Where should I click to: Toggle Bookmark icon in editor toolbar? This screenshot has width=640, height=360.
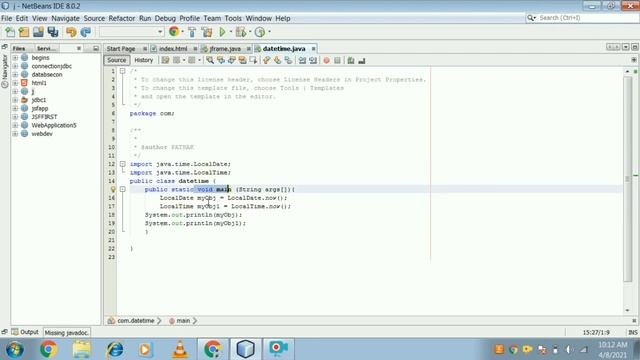(x=289, y=60)
